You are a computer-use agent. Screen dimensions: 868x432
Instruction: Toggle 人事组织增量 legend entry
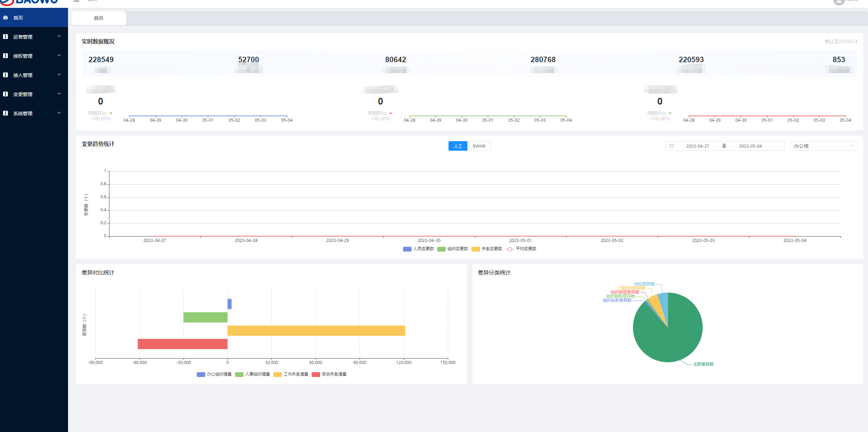tap(253, 374)
